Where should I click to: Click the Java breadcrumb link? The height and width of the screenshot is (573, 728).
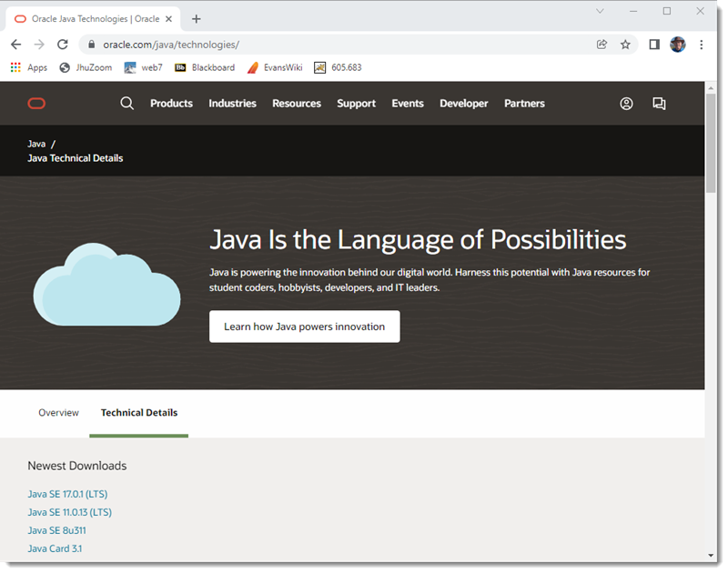(36, 144)
